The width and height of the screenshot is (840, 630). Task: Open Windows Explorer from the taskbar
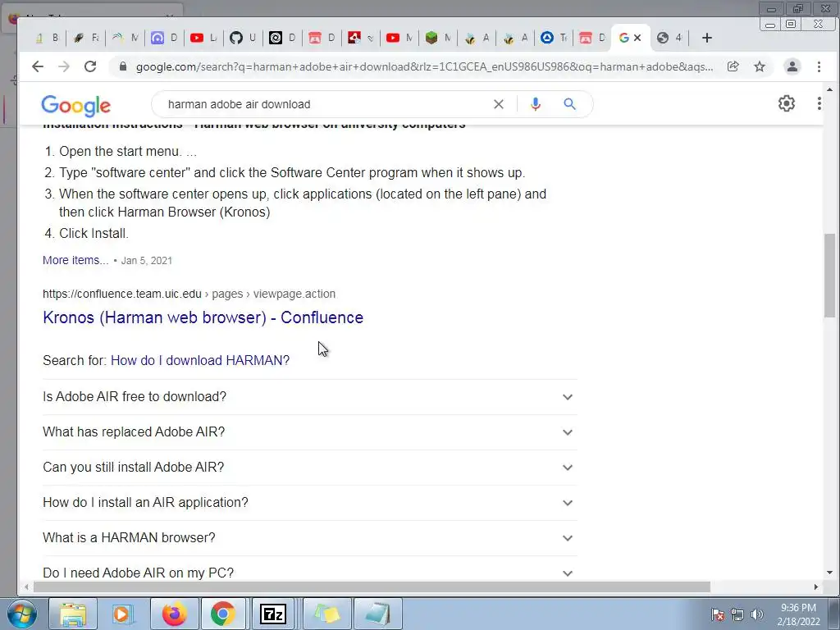[73, 614]
